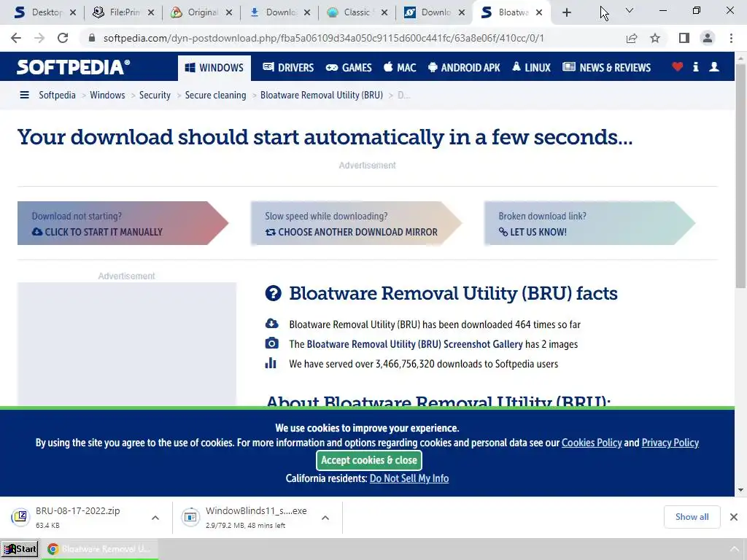
Task: Open the Privacy Policy link
Action: 670,443
